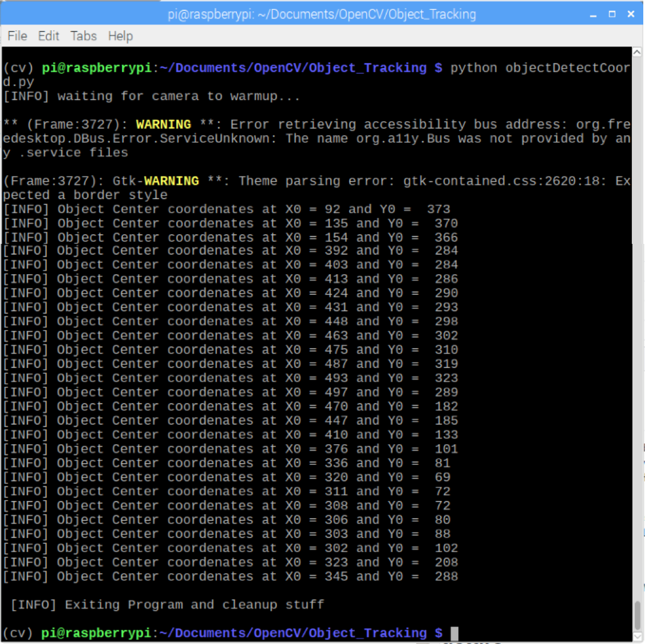Click the blinking cursor at the prompt
Screen dimensions: 645x644
pos(454,633)
